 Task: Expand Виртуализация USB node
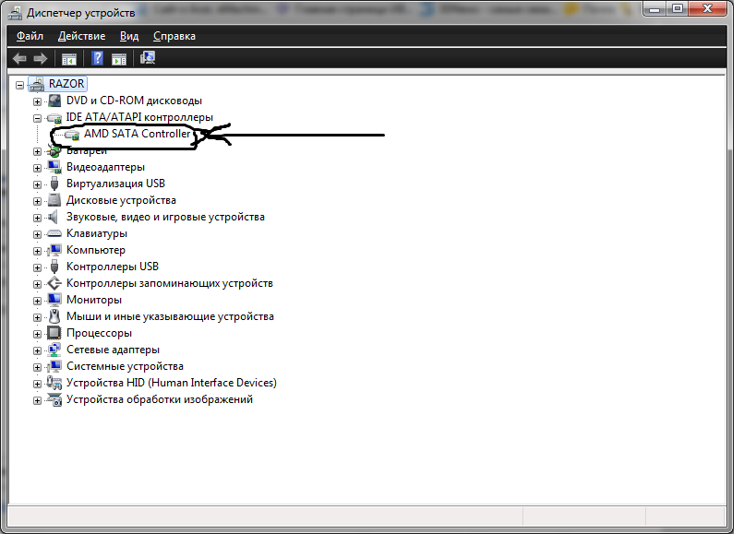pos(37,184)
